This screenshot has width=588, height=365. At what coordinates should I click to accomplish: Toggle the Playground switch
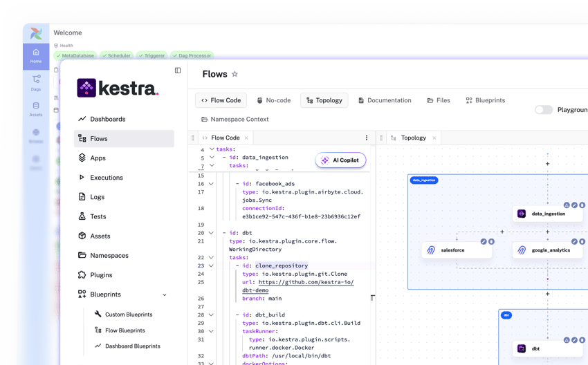click(544, 110)
